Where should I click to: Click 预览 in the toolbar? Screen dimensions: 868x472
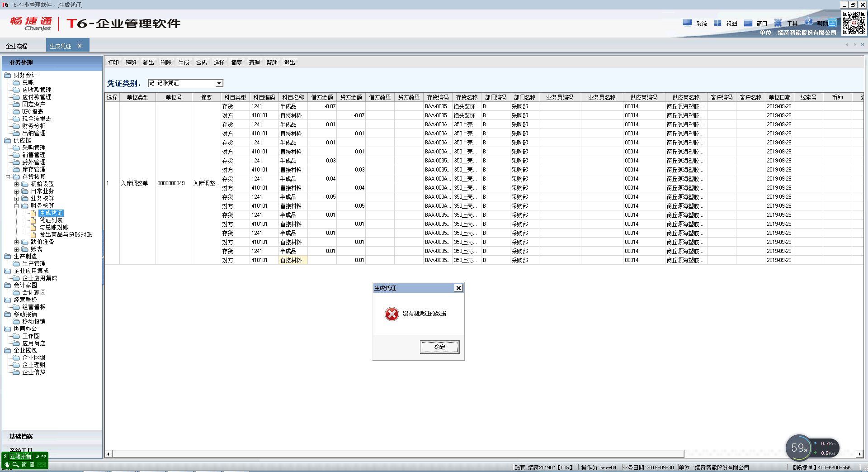(131, 62)
